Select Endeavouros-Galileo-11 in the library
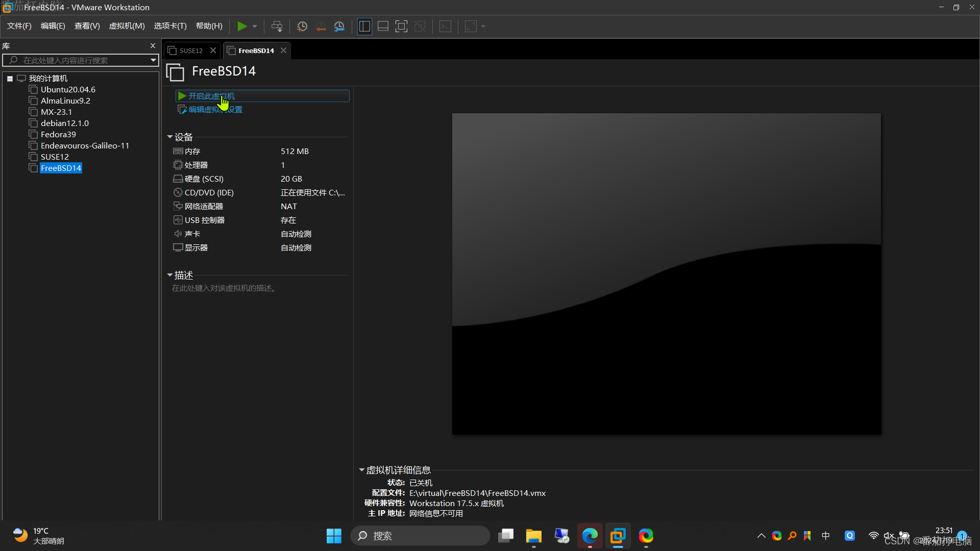 click(85, 146)
